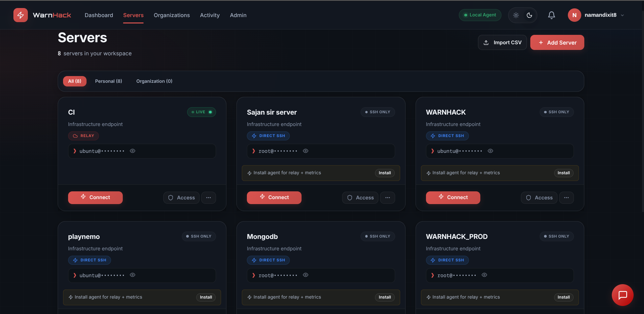Reveal the playnemo server address
644x314 pixels.
[132, 275]
